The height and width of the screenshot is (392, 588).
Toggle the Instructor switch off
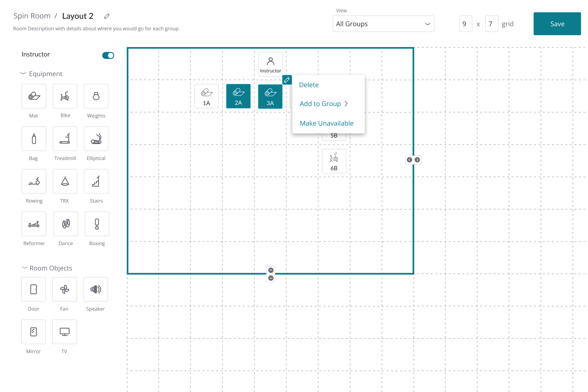[x=108, y=55]
